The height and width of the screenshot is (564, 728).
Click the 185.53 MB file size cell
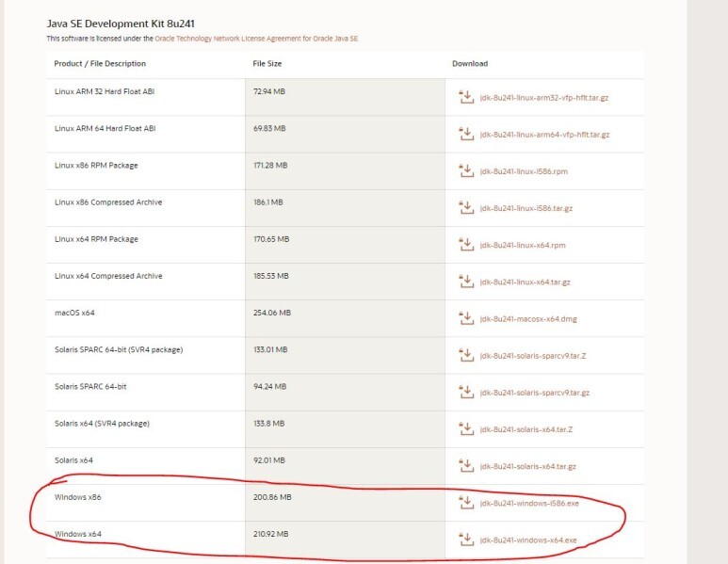click(345, 282)
